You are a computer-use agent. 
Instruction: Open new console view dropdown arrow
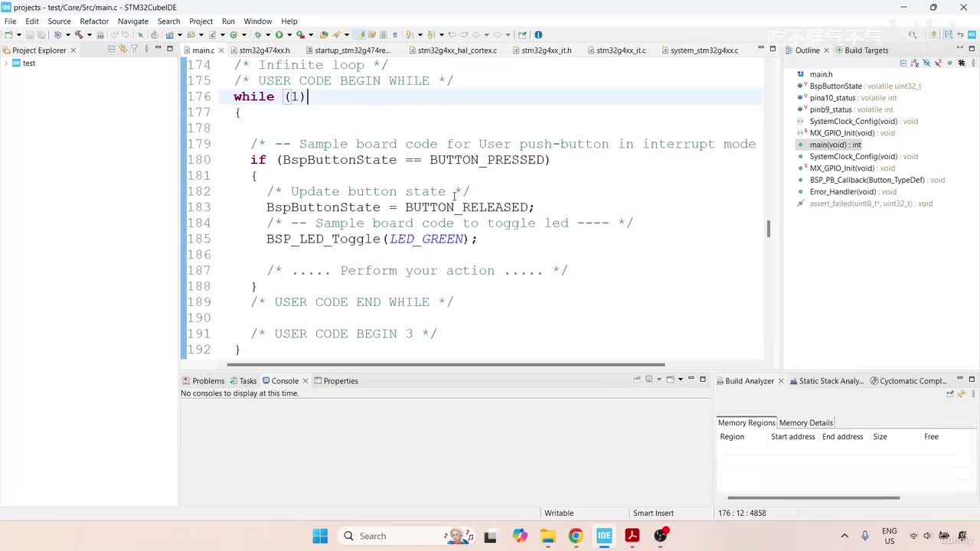680,380
